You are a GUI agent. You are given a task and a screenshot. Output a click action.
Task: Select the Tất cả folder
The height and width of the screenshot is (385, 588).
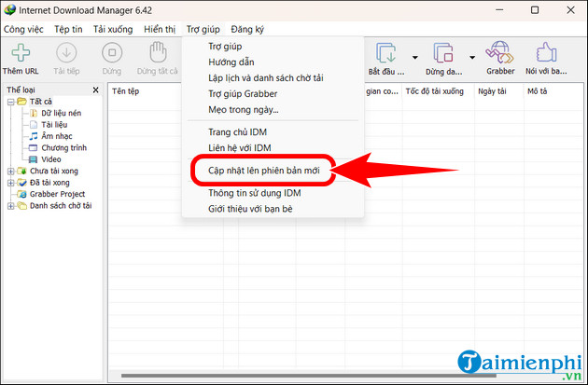40,102
